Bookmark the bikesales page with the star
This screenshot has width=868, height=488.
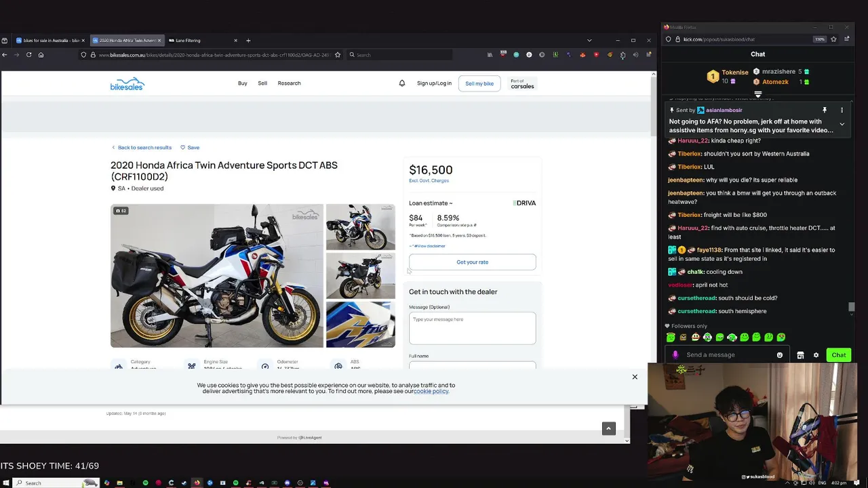click(338, 55)
